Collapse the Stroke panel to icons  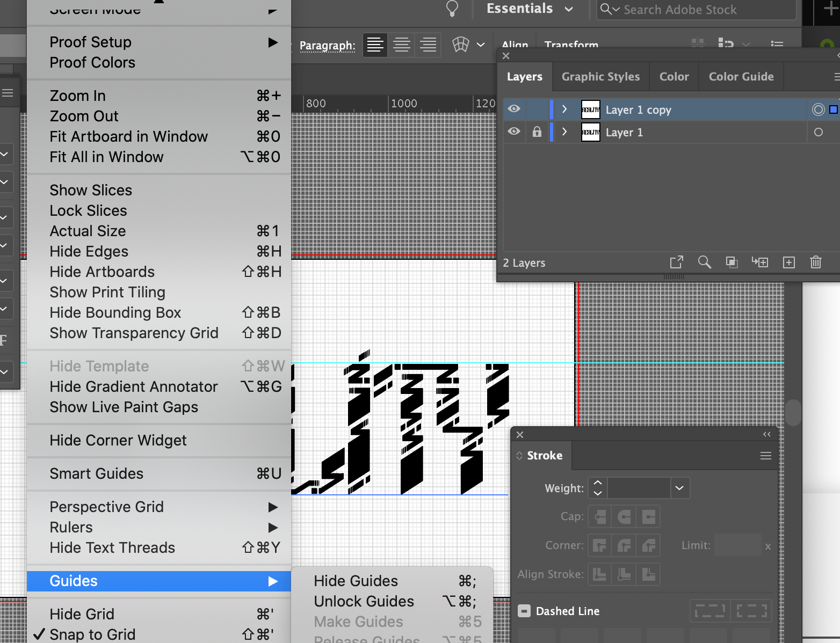tap(766, 435)
